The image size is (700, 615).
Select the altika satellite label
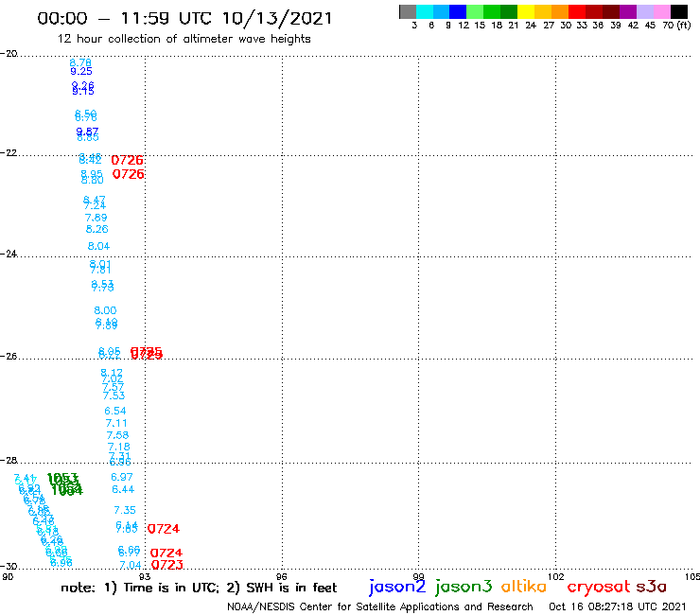click(524, 587)
